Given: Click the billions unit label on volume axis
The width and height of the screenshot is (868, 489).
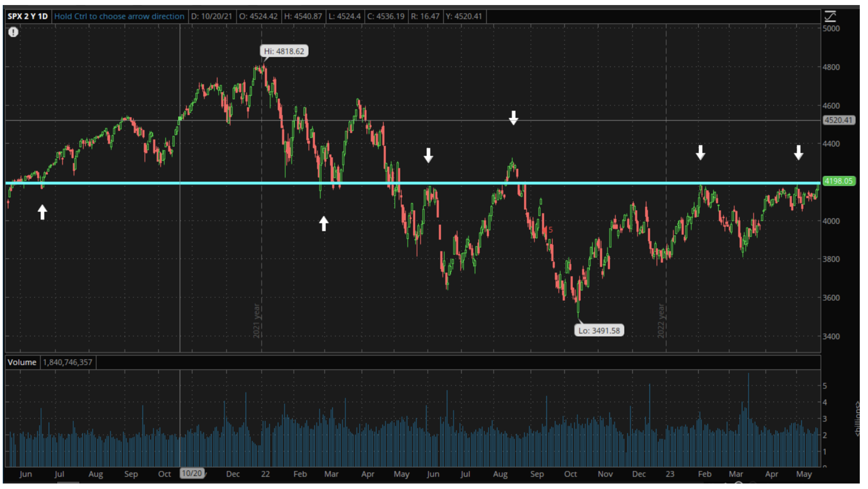Looking at the screenshot, I should pyautogui.click(x=857, y=419).
